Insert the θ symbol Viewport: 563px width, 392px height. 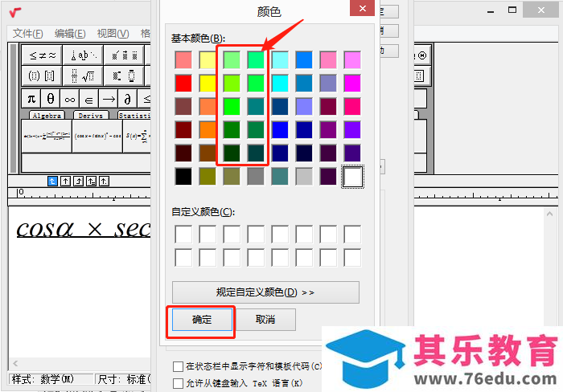tap(51, 98)
